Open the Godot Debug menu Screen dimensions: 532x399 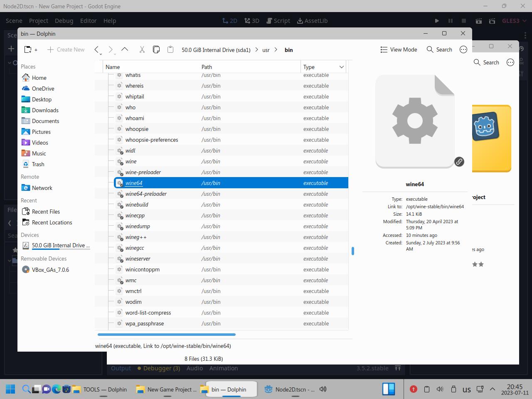(x=64, y=20)
